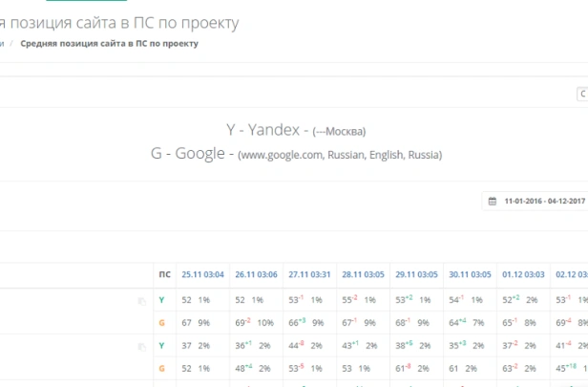Click the ПС column header

pos(164,275)
